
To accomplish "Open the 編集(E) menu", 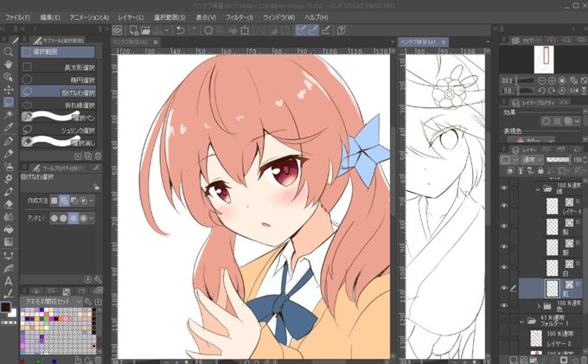I will 50,17.
